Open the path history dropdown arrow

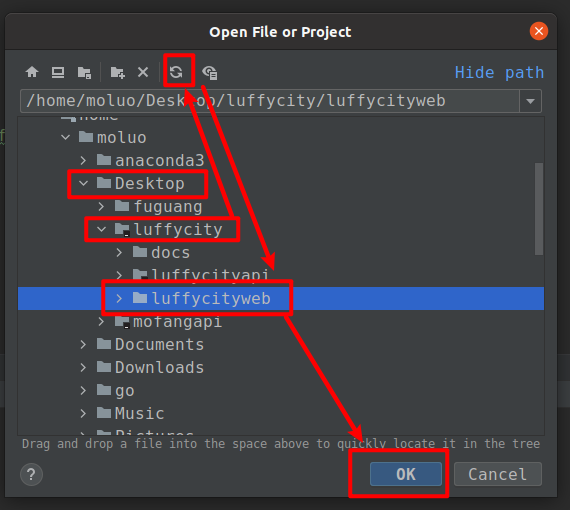click(530, 101)
